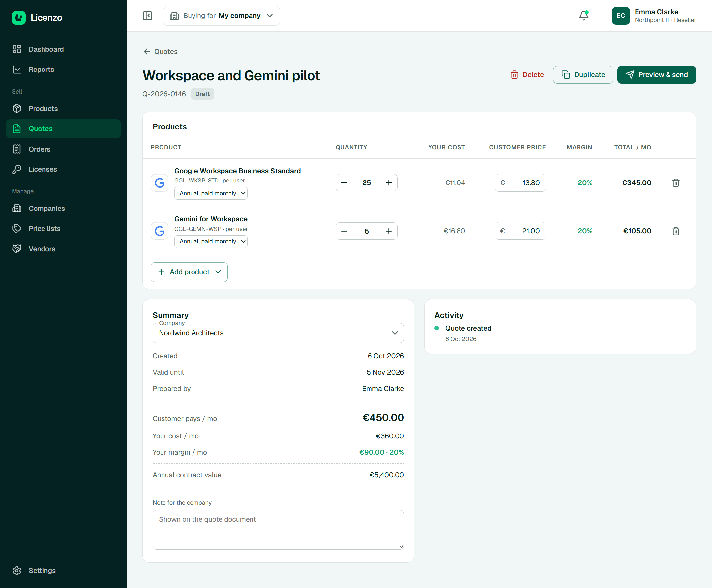The height and width of the screenshot is (588, 712).
Task: Go back to Quotes via arrow link
Action: 160,51
